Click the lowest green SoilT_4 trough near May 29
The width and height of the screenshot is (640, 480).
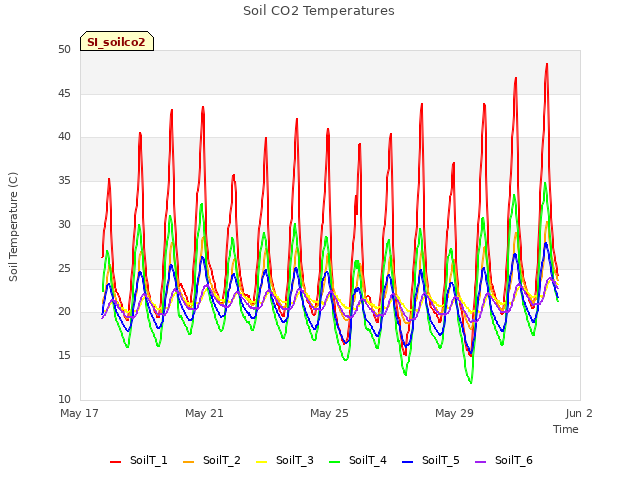coord(471,382)
